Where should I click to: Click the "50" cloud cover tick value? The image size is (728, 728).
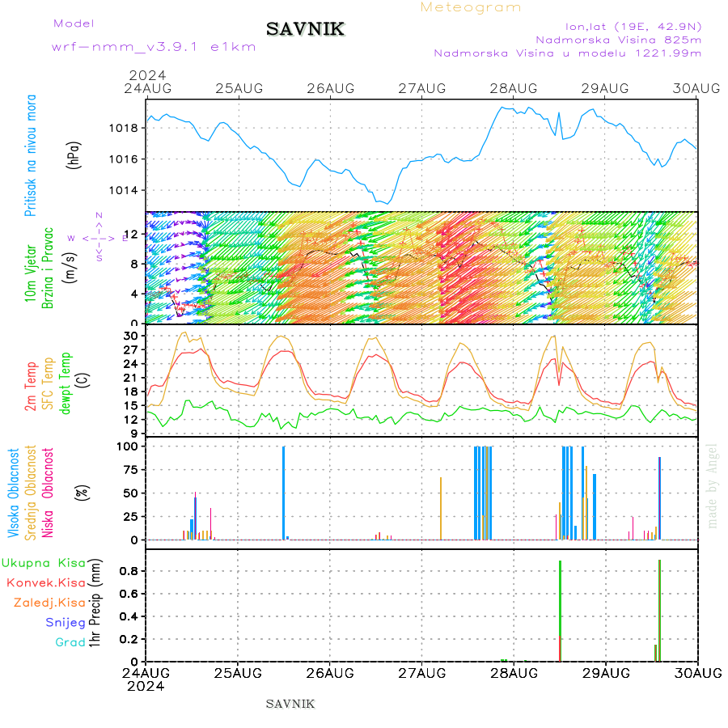[130, 493]
